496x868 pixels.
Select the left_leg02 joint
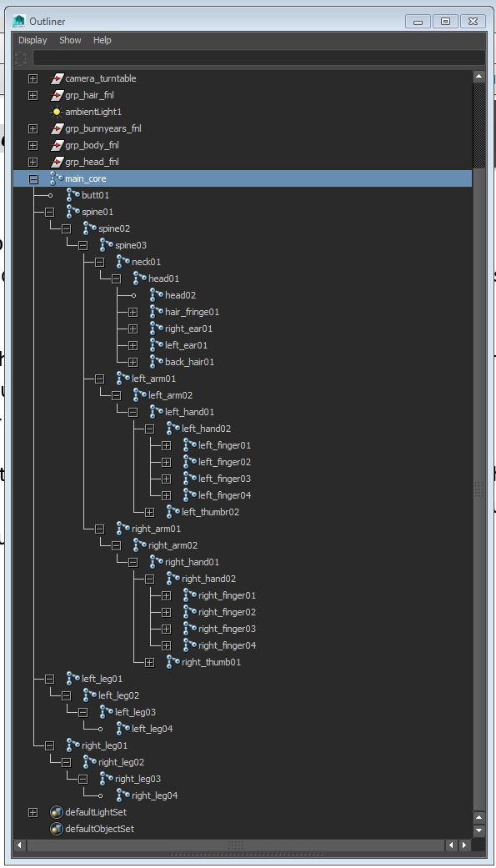click(x=119, y=695)
